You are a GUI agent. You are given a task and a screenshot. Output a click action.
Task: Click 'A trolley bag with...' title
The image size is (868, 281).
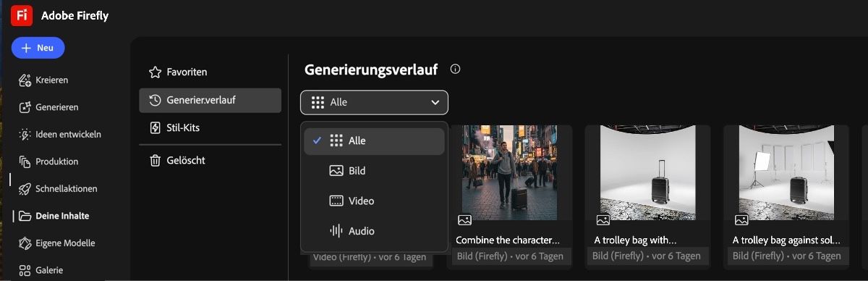click(635, 240)
